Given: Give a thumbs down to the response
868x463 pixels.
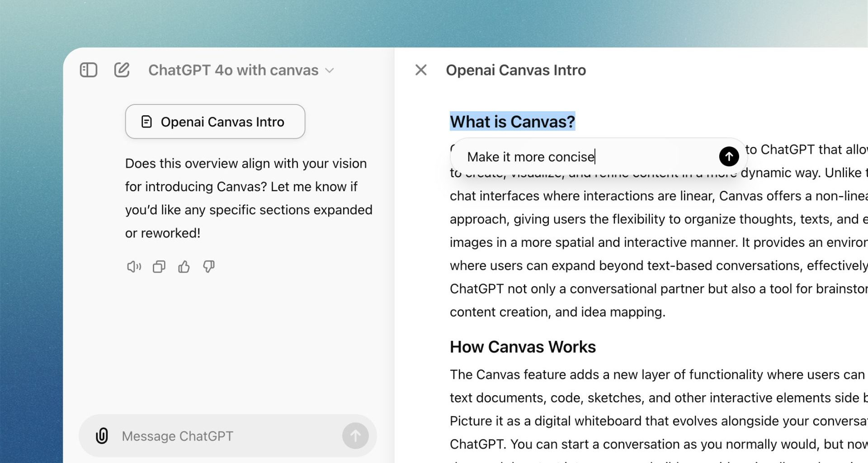Looking at the screenshot, I should coord(208,267).
